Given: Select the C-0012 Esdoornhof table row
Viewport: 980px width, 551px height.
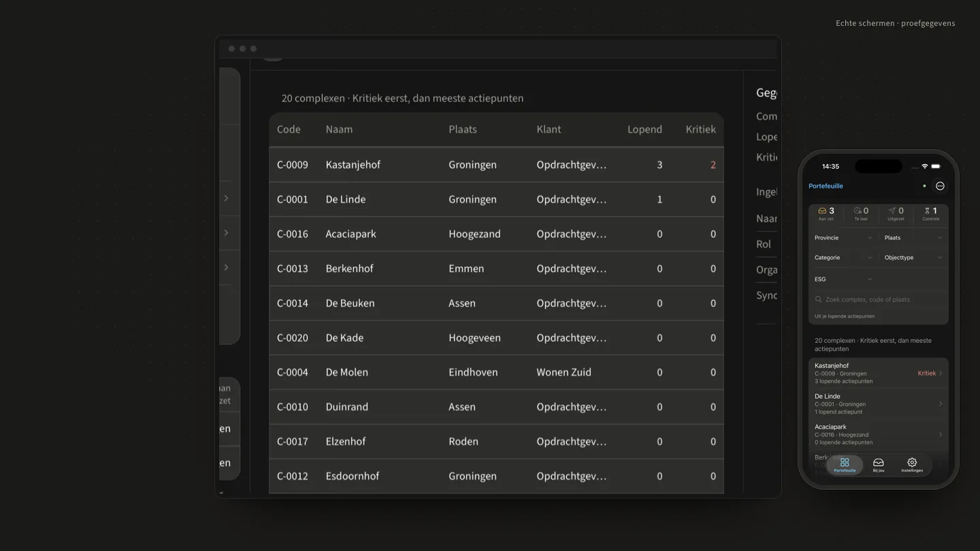Looking at the screenshot, I should point(496,476).
